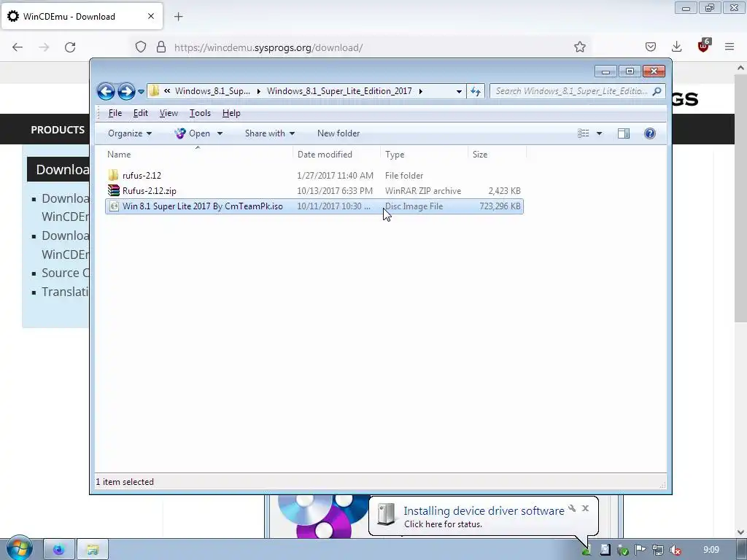Viewport: 747px width, 560px height.
Task: Open Explorer help icon
Action: (649, 133)
